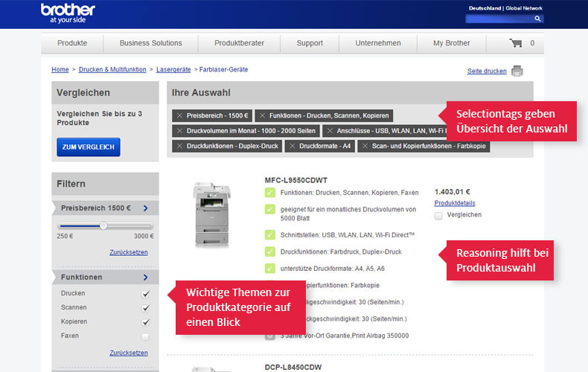The image size is (588, 372).
Task: Open the shopping cart icon
Action: click(x=516, y=42)
